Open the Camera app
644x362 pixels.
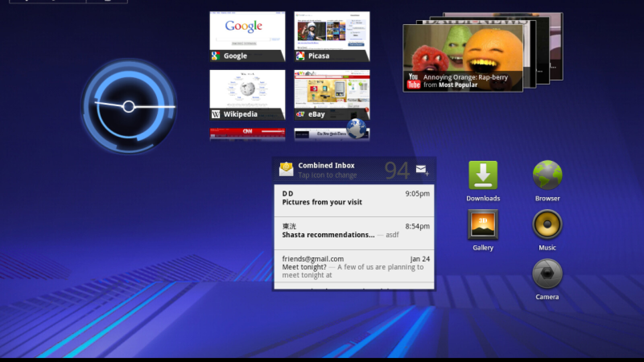click(547, 274)
